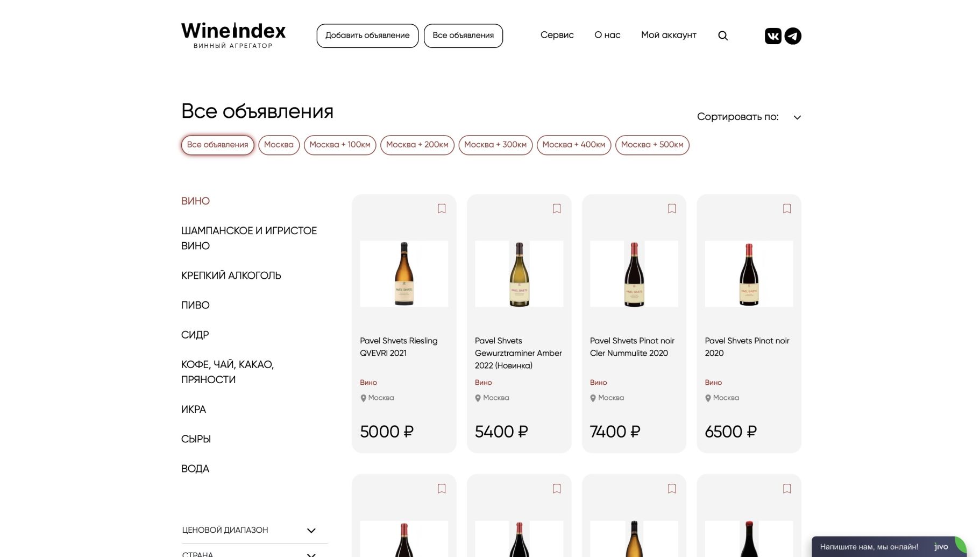Open Pavel Shvets Pinot noir Cler Nummulite title
The width and height of the screenshot is (980, 557).
click(632, 347)
